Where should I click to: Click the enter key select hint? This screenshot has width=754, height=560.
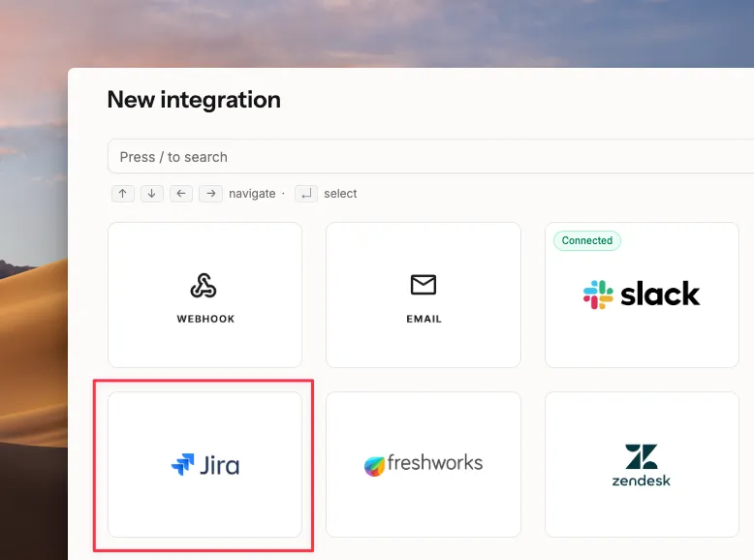coord(306,194)
